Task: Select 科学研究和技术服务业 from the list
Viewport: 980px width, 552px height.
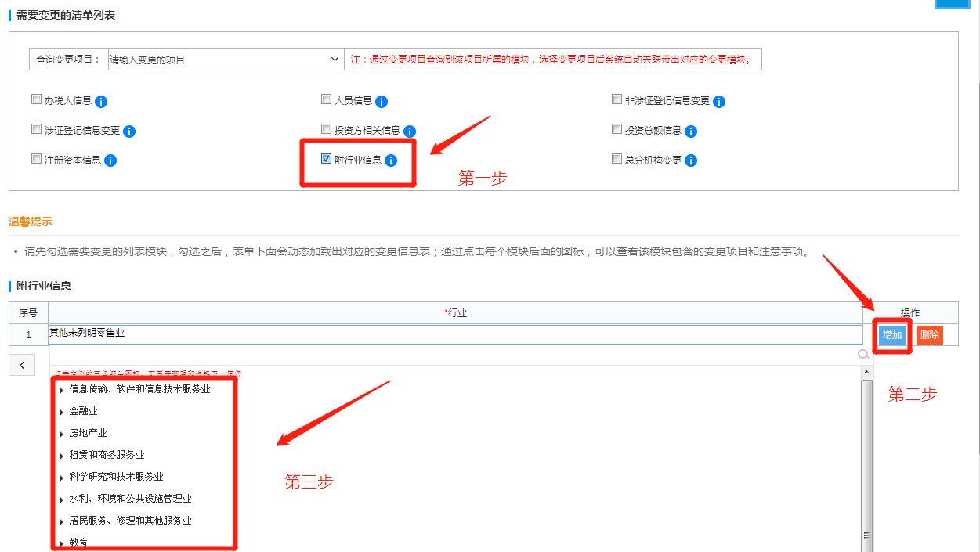Action: click(x=116, y=477)
